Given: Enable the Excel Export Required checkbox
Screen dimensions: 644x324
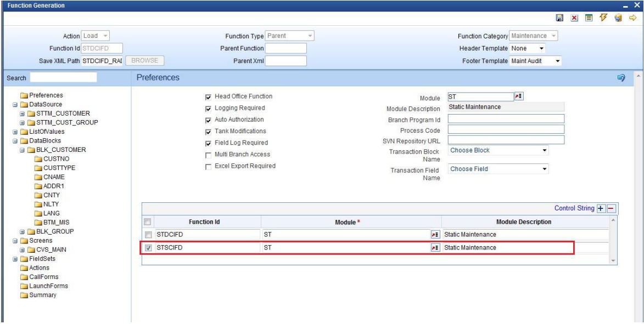Looking at the screenshot, I should click(208, 167).
